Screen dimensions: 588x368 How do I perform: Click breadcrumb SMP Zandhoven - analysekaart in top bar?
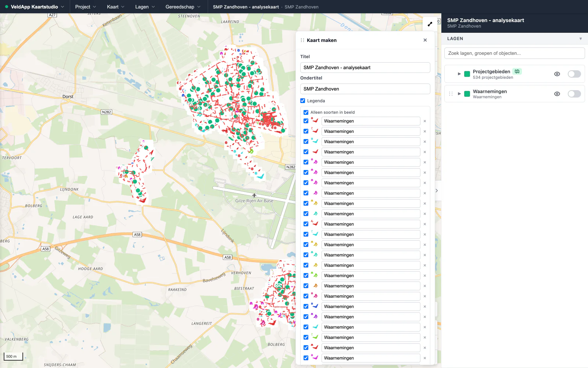pos(246,7)
